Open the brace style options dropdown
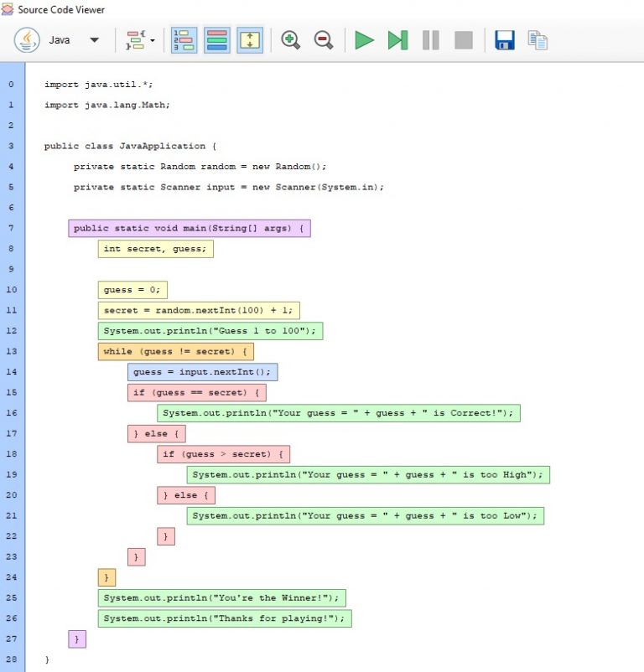This screenshot has width=644, height=672. pyautogui.click(x=140, y=39)
